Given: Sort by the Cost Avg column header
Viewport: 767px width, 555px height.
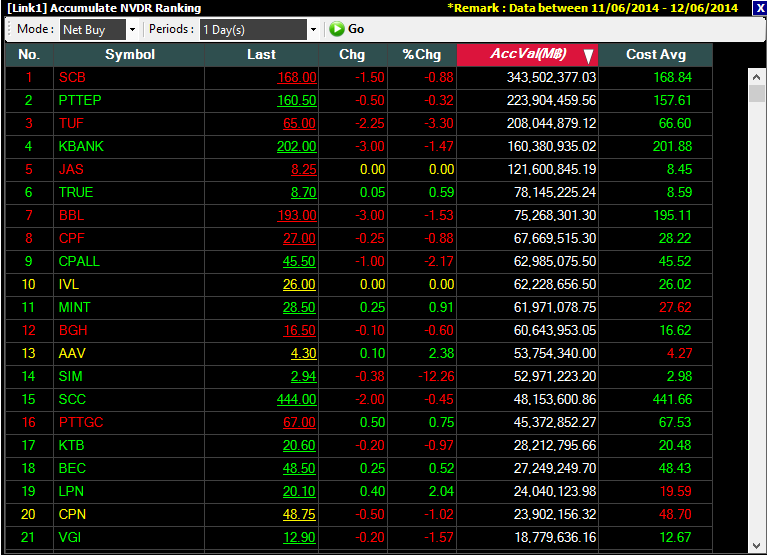Looking at the screenshot, I should coord(655,54).
